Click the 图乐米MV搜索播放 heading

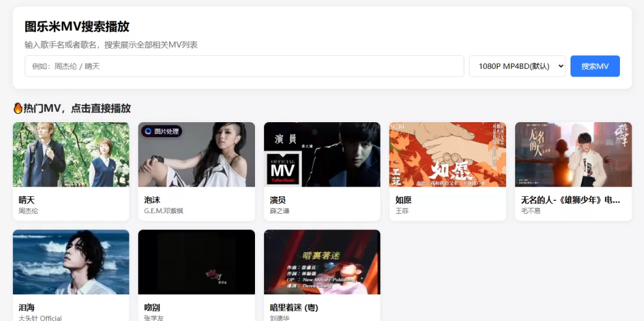(77, 27)
